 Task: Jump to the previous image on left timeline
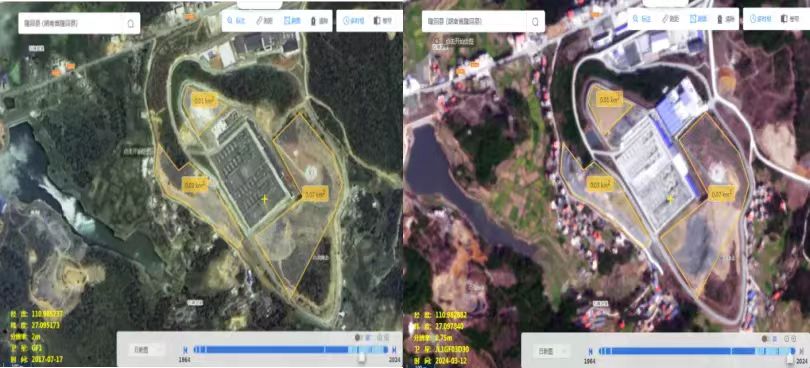(185, 350)
